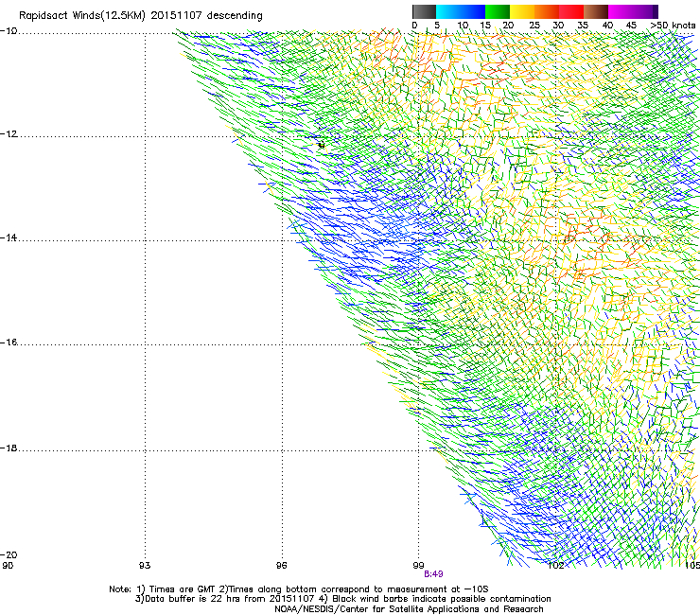Image resolution: width=700 pixels, height=615 pixels.
Task: Choose the brown 35-40 knots legend band
Action: tap(596, 11)
